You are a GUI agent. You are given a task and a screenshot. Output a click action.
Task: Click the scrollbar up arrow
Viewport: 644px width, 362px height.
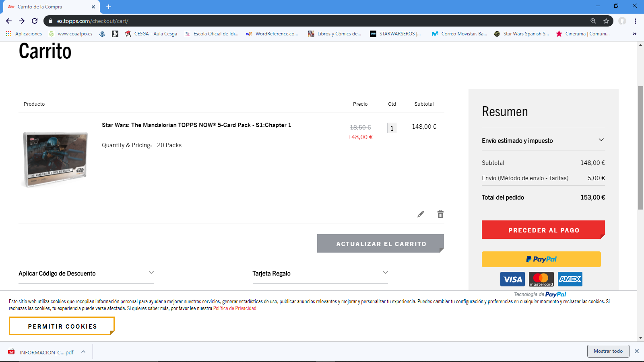click(x=640, y=45)
